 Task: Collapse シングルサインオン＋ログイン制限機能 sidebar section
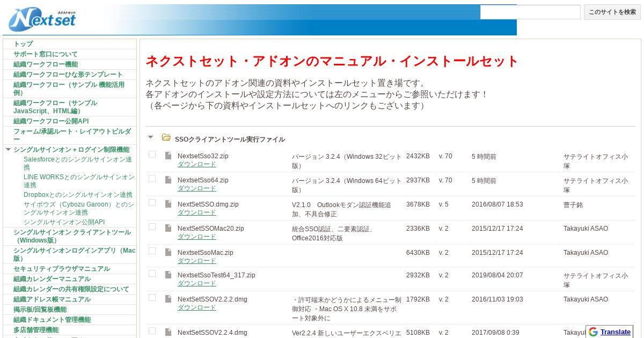[8, 150]
